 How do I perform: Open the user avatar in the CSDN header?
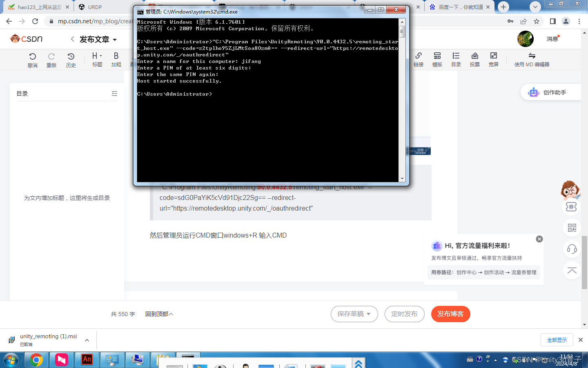coord(526,39)
